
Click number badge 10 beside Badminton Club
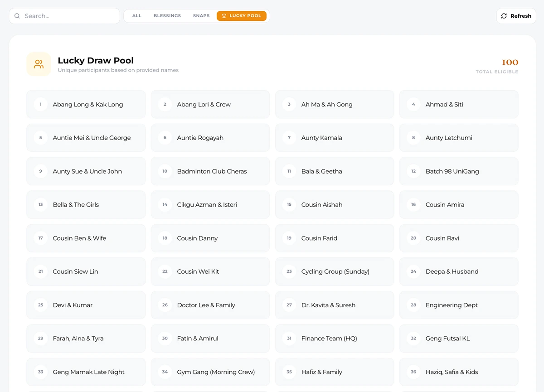(x=165, y=171)
